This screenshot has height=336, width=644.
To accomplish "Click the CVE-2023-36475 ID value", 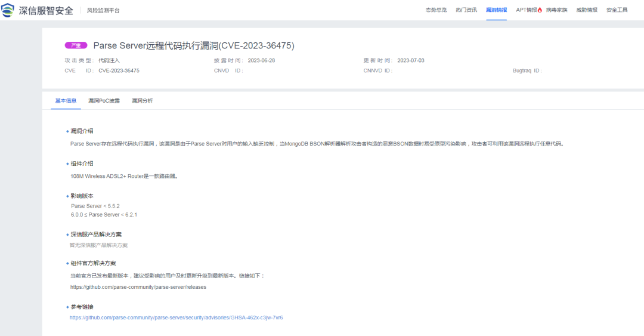I will (119, 71).
